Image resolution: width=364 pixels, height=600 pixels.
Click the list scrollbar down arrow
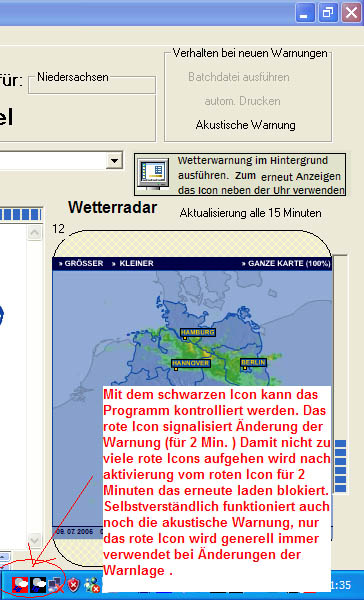tap(35, 540)
